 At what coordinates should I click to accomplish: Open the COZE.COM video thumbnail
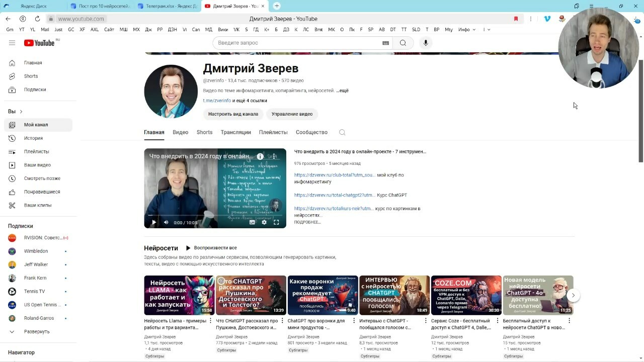click(466, 295)
